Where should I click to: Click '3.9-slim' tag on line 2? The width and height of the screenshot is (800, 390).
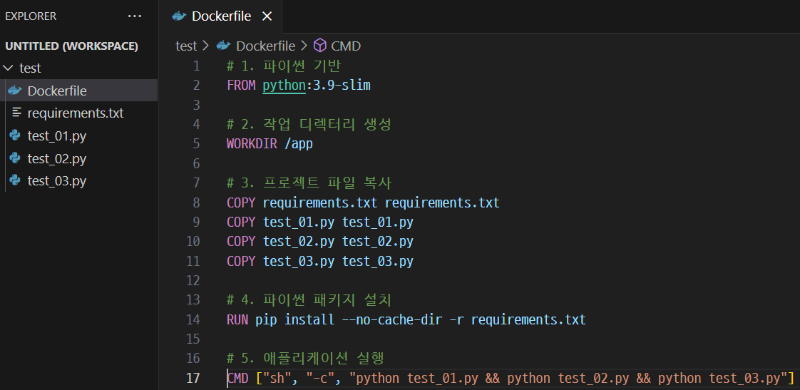pos(342,86)
